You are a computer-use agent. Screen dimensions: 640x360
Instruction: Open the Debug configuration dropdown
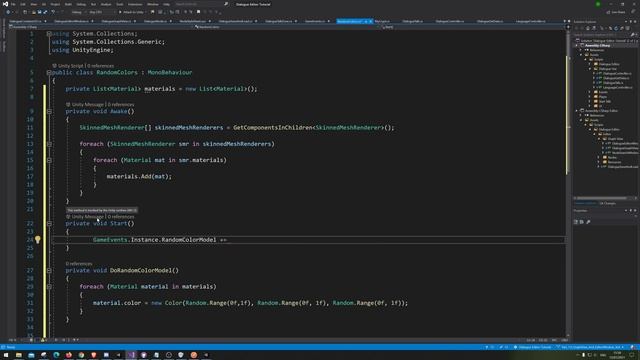click(x=78, y=12)
